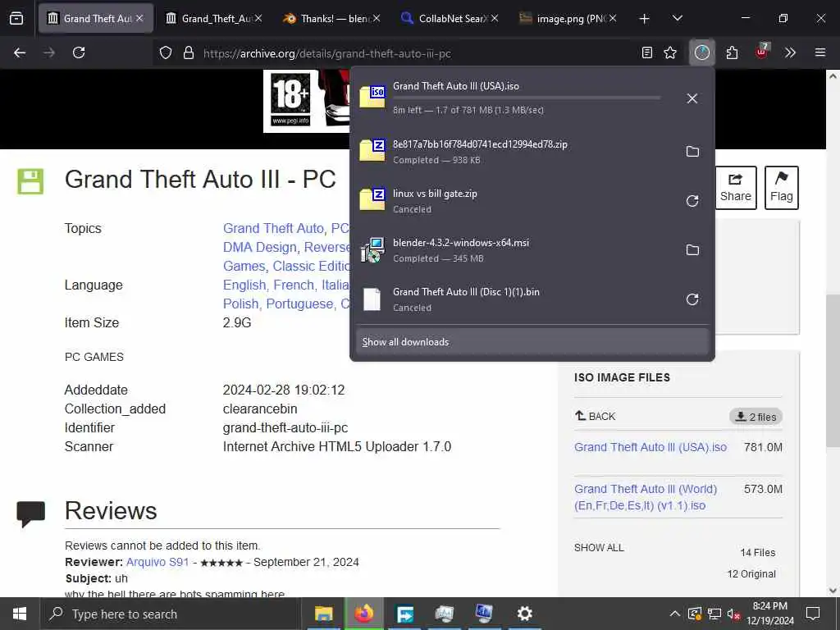This screenshot has height=630, width=840.
Task: Download Grand Theft Auto III (World) v1.1 iso
Action: point(646,497)
